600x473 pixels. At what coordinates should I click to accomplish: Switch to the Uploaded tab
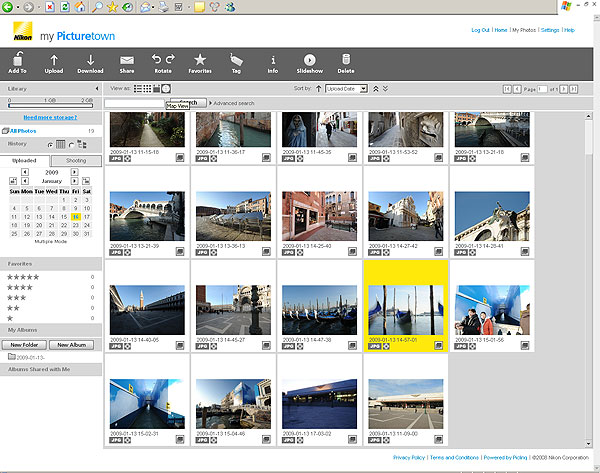coord(24,161)
